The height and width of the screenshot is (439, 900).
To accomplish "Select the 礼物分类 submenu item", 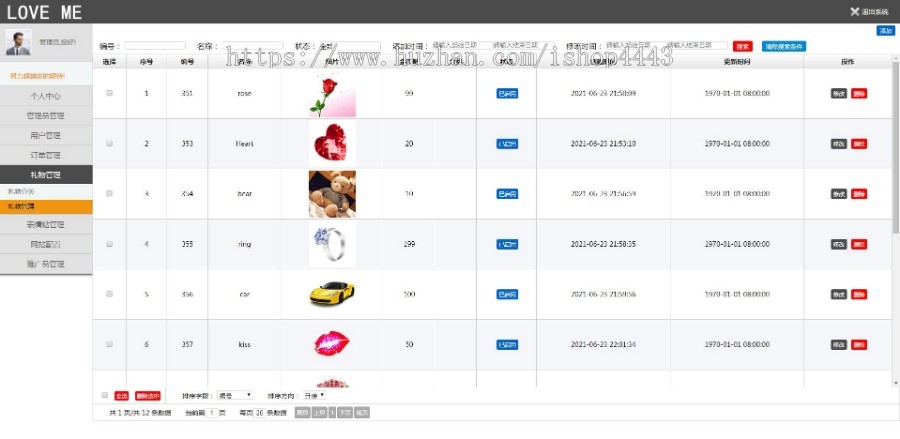I will pyautogui.click(x=46, y=192).
